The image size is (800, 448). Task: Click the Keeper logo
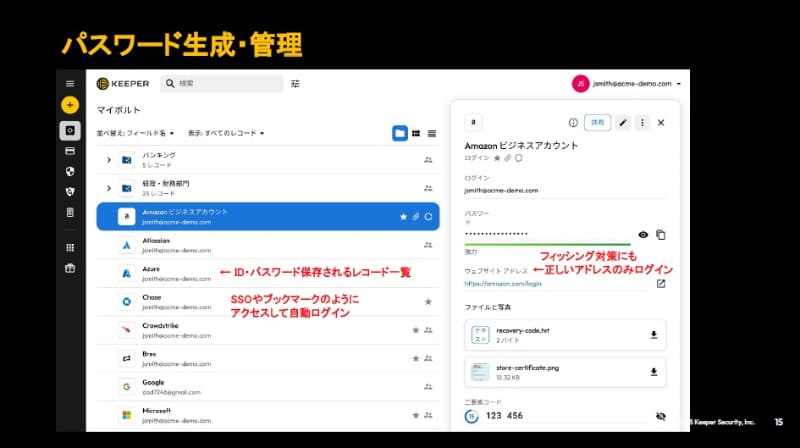[123, 84]
